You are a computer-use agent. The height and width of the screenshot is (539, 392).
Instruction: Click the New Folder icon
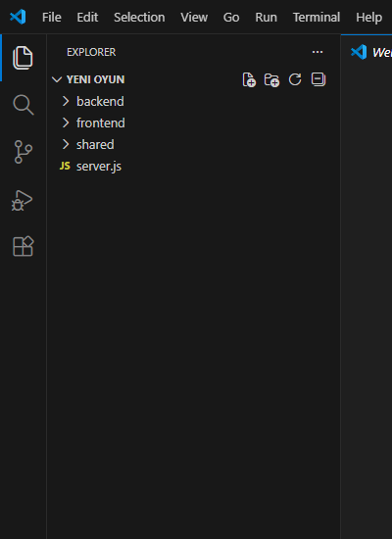pyautogui.click(x=271, y=79)
